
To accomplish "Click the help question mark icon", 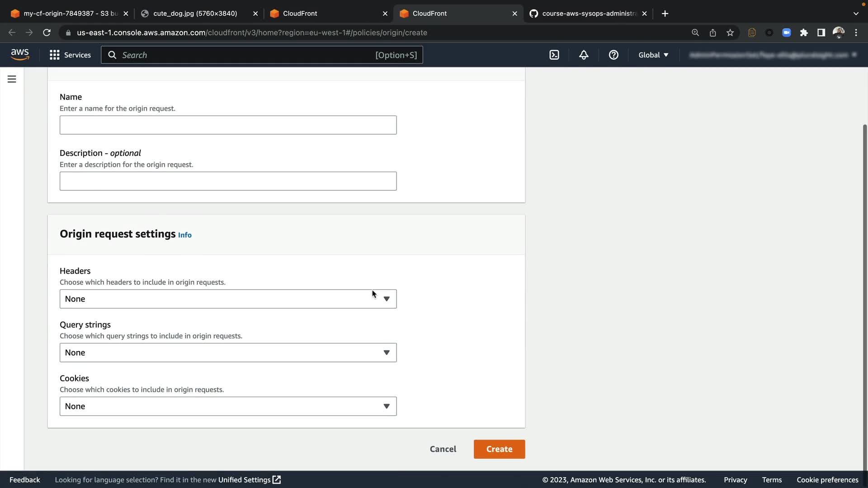I will 613,55.
